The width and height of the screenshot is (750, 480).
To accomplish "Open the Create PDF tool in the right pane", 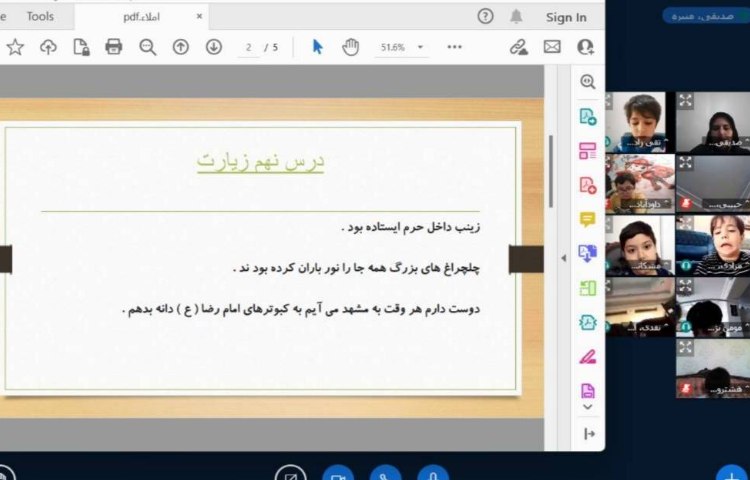I will 588,185.
